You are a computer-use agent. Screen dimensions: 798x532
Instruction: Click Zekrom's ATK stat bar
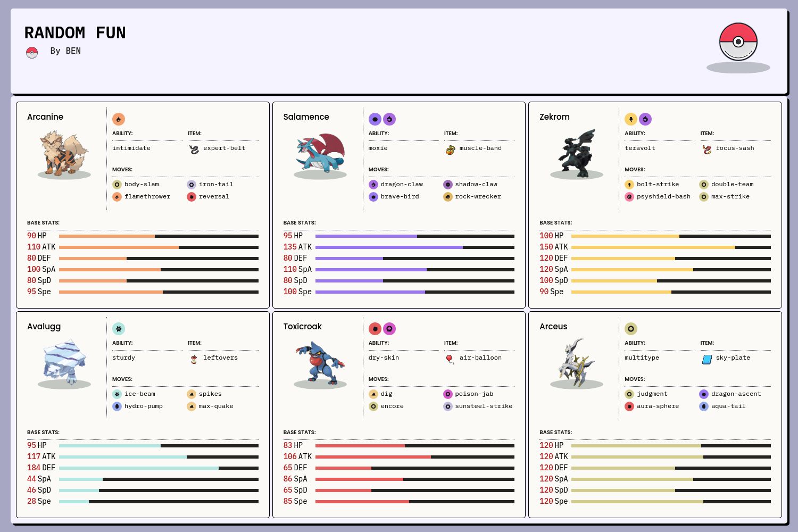(671, 247)
